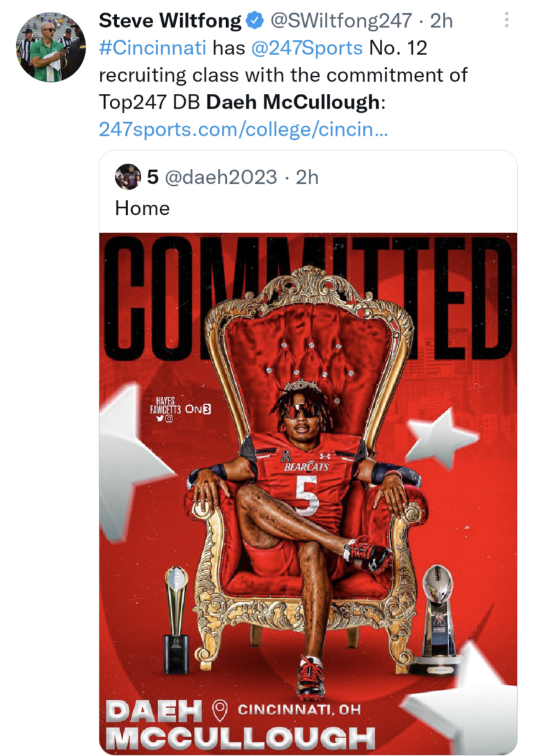Image resolution: width=533 pixels, height=756 pixels.
Task: Visit the 247sports.com/college link
Action: (243, 130)
